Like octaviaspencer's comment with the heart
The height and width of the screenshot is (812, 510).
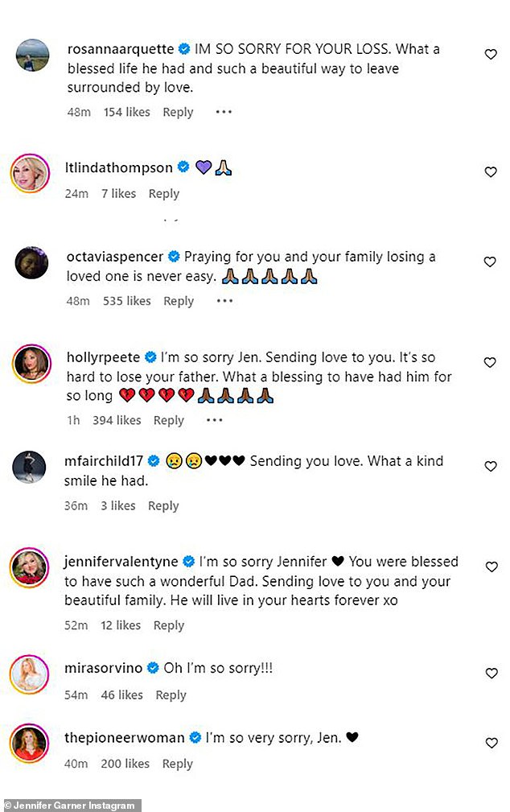click(x=491, y=262)
